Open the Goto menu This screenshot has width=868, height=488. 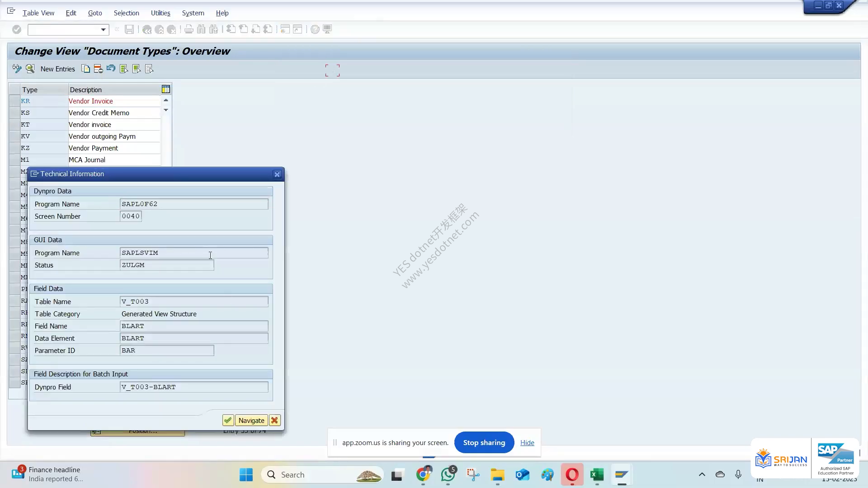pos(95,13)
